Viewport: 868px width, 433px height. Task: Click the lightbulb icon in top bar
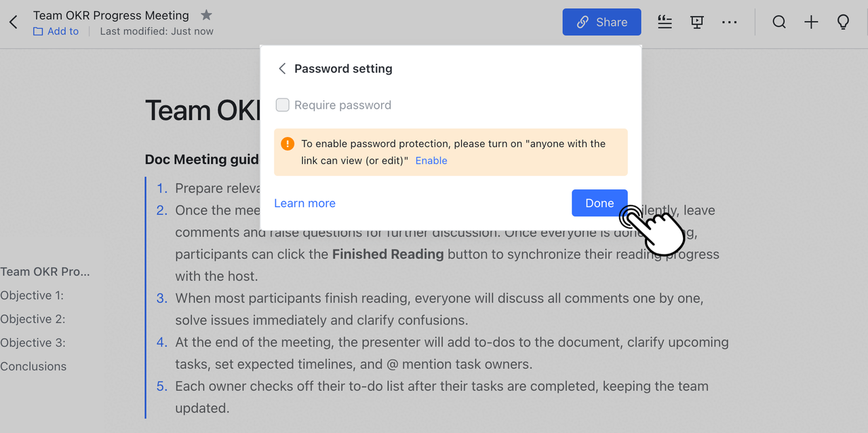[843, 22]
